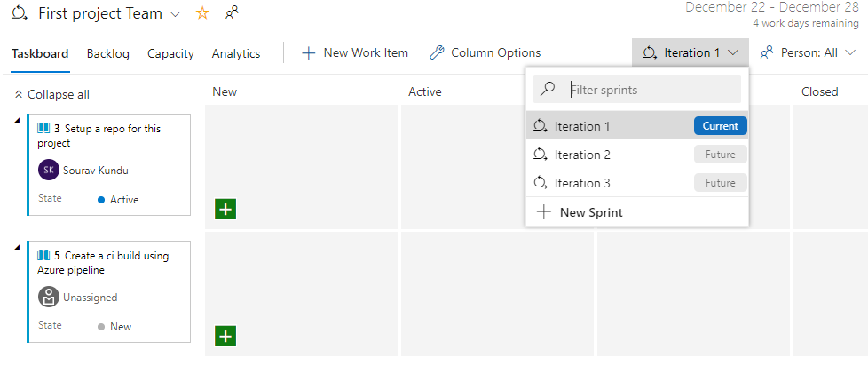Switch to the Backlog tab
The height and width of the screenshot is (366, 868).
coord(107,53)
